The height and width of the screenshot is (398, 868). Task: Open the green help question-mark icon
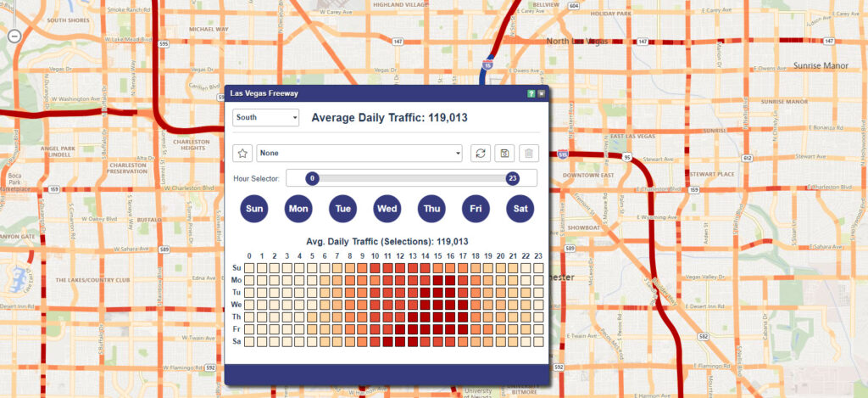click(531, 93)
